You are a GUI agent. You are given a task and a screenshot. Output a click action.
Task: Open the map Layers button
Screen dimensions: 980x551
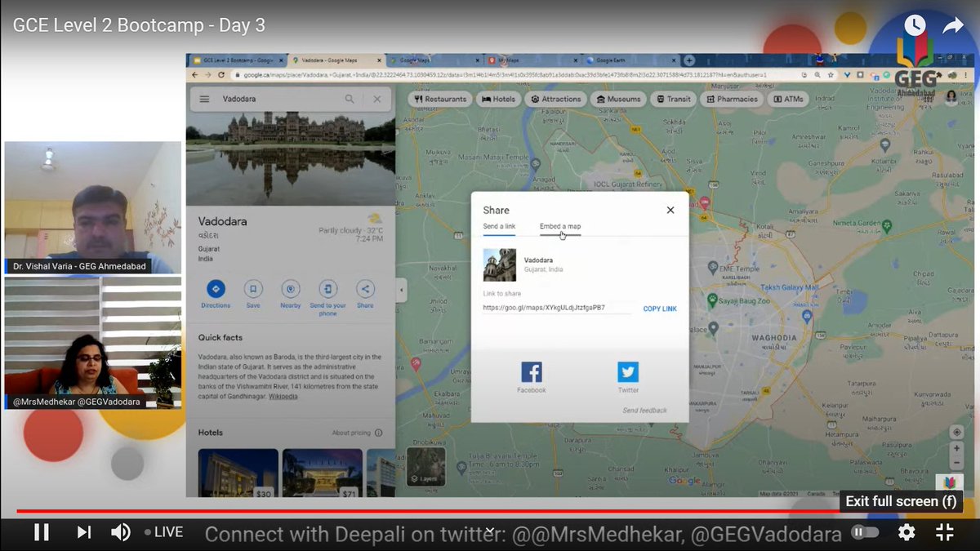coord(426,467)
